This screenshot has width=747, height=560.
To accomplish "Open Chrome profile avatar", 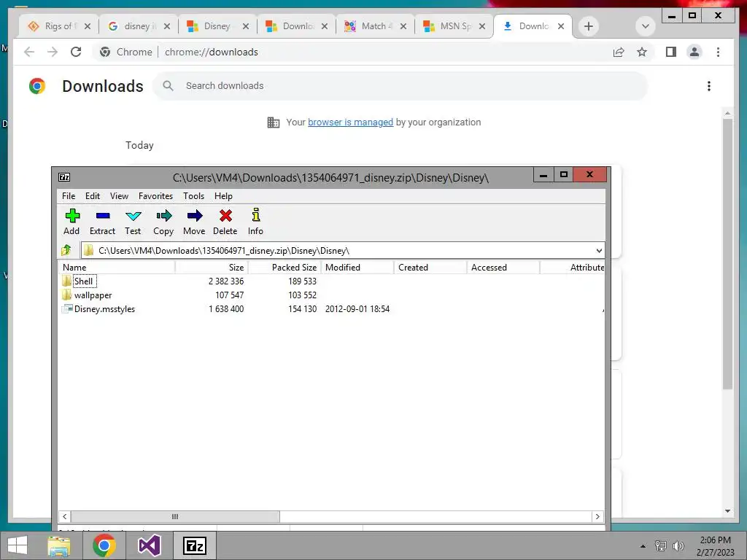I will [694, 52].
